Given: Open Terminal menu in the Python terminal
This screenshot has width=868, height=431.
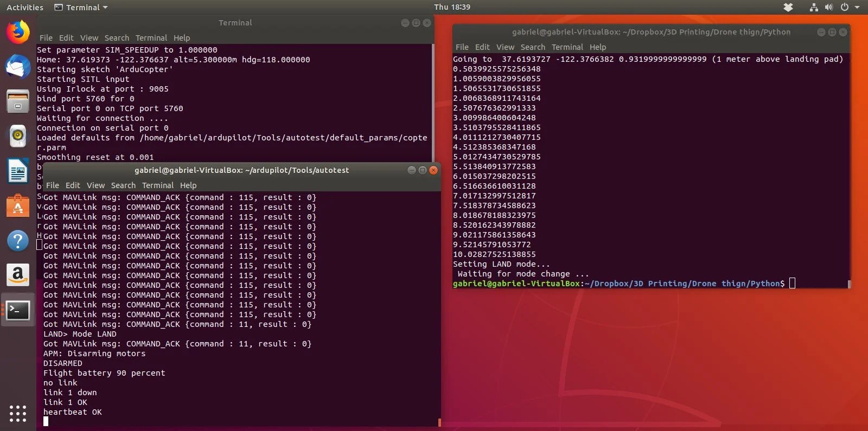Looking at the screenshot, I should (567, 47).
